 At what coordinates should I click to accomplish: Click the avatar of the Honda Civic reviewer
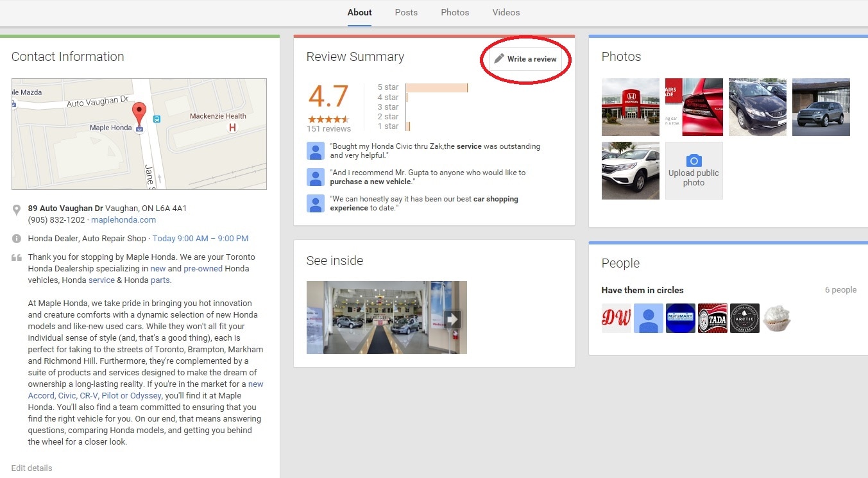click(316, 151)
